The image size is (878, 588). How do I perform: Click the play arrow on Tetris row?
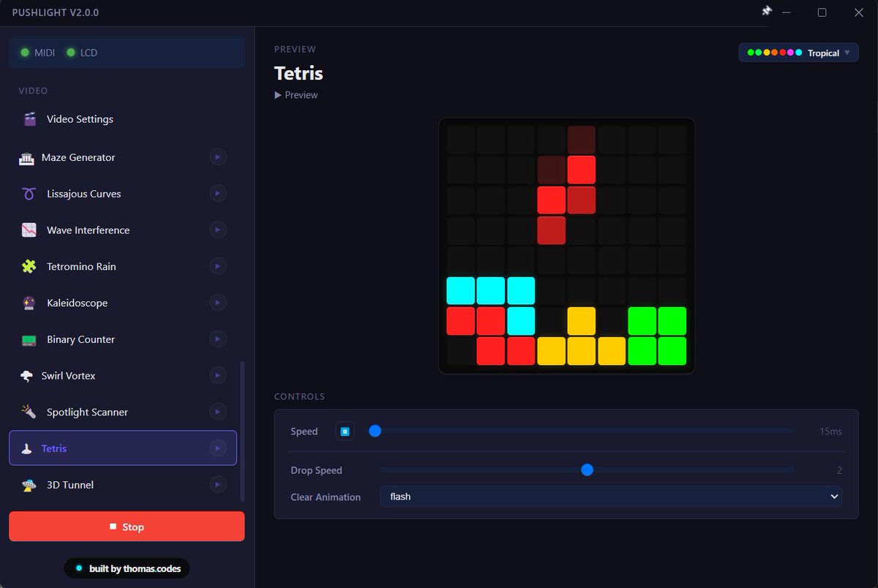[218, 448]
